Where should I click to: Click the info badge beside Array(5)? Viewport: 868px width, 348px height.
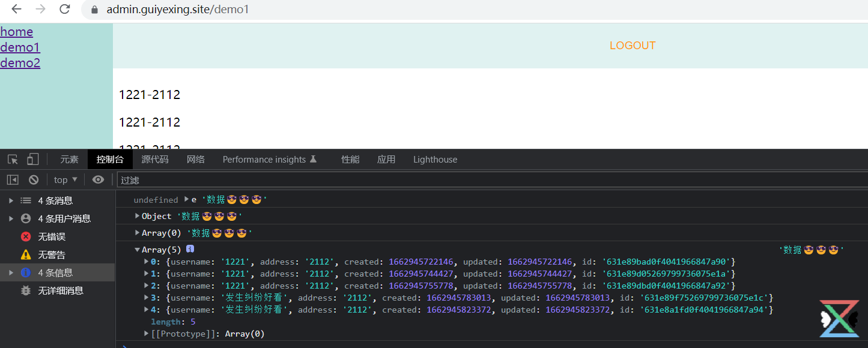click(190, 249)
